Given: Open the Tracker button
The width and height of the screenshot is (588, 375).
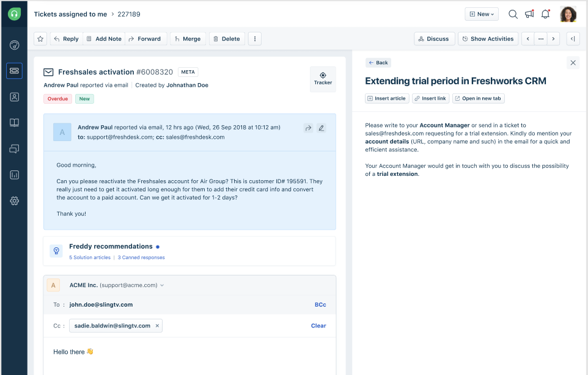Looking at the screenshot, I should pyautogui.click(x=323, y=79).
